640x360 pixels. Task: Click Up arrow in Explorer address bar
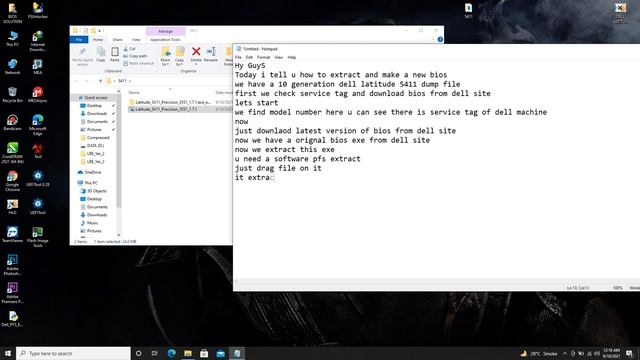point(100,81)
